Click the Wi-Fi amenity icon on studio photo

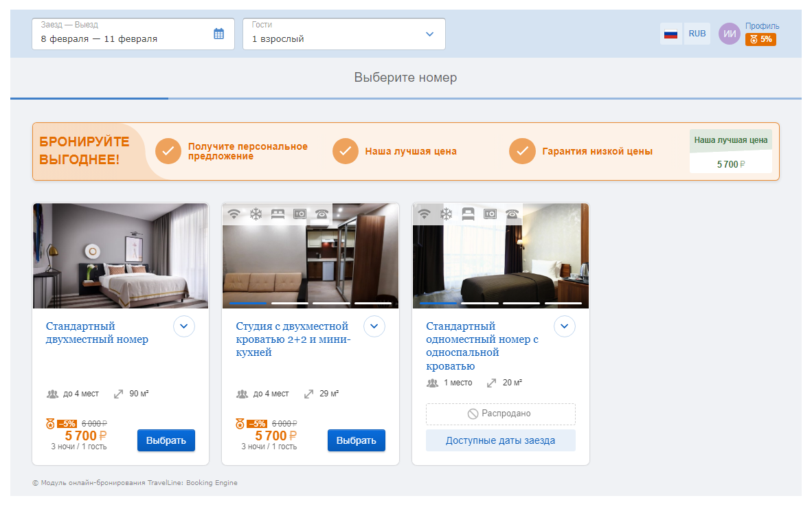click(234, 214)
